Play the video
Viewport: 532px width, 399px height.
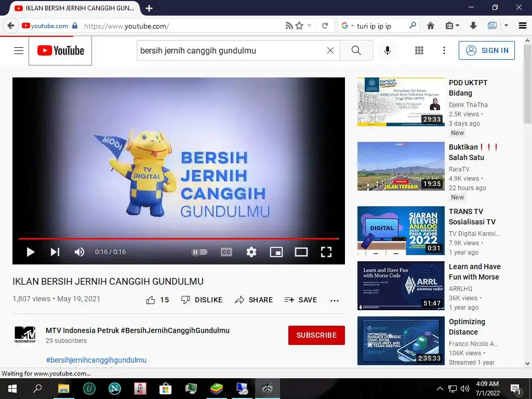coord(31,252)
